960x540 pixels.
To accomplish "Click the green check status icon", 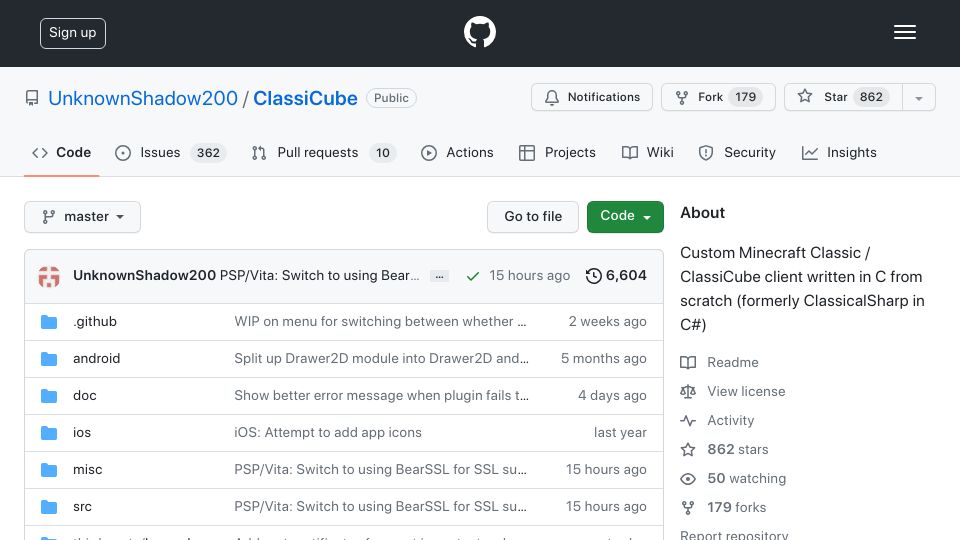I will 472,276.
